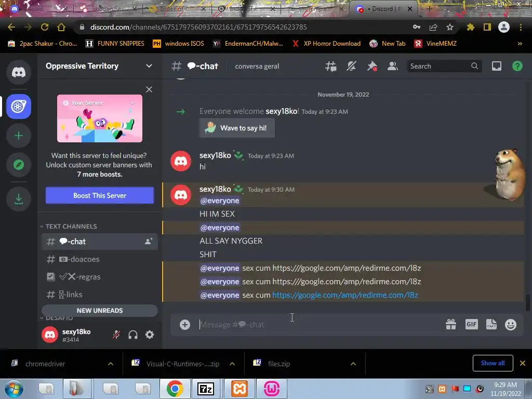Click sexy18ko username on 9:30 AM message
Viewport: 532px width, 399px height.
pyautogui.click(x=215, y=189)
